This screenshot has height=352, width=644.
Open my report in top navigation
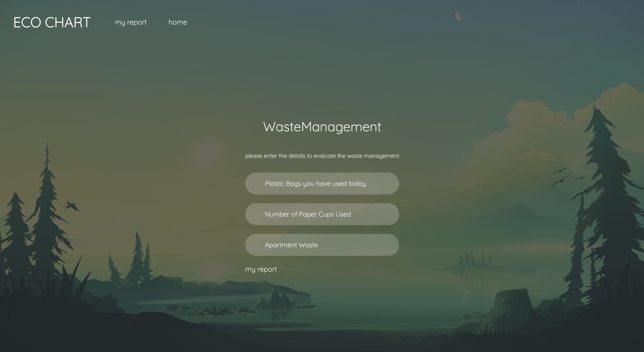pyautogui.click(x=131, y=22)
